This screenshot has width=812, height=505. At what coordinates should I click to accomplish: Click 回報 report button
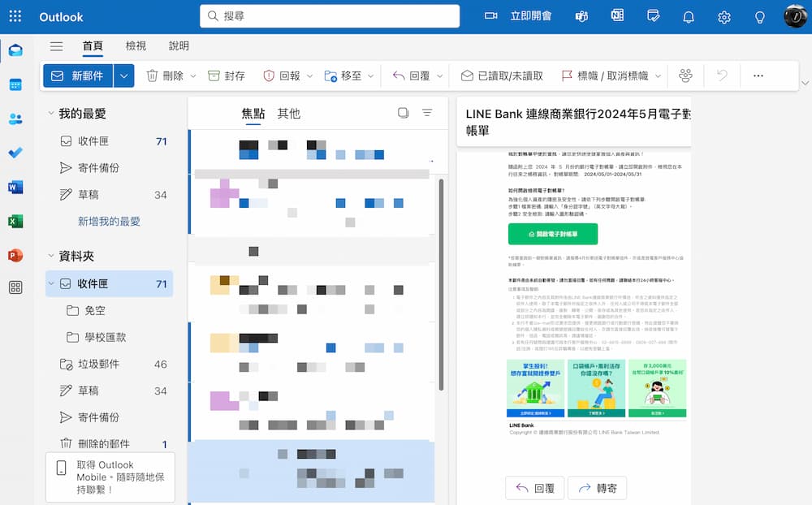(282, 76)
